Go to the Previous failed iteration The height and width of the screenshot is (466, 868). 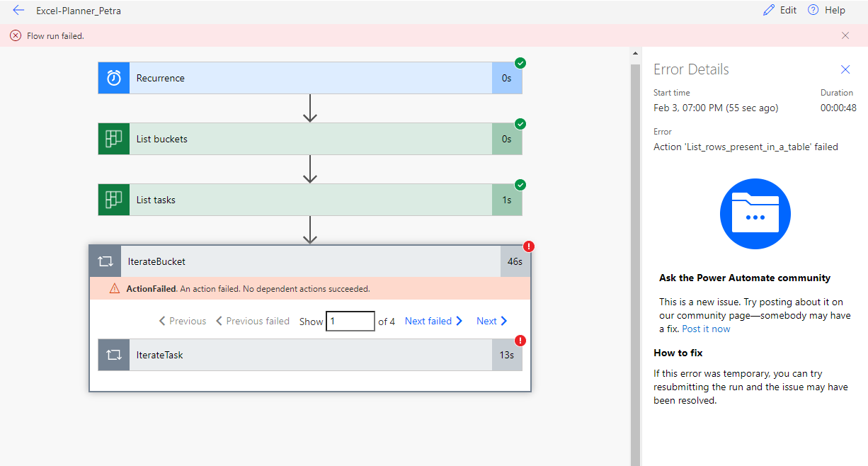(253, 321)
